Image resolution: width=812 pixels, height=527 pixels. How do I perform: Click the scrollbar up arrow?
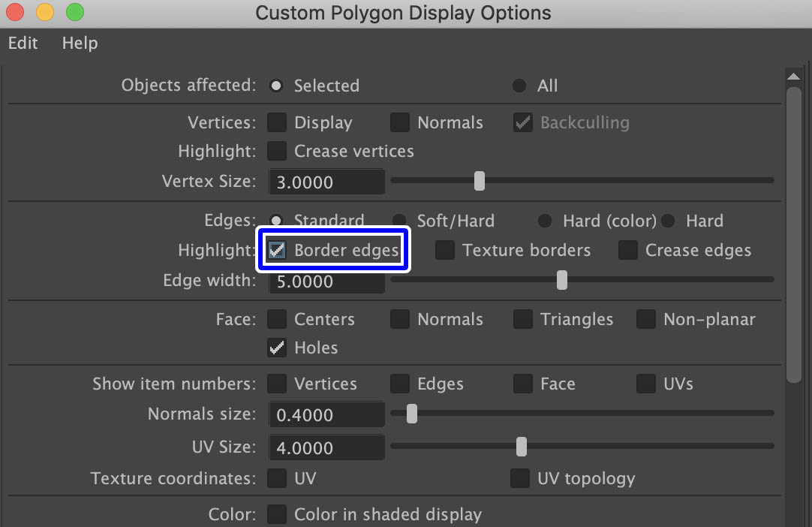click(x=793, y=76)
